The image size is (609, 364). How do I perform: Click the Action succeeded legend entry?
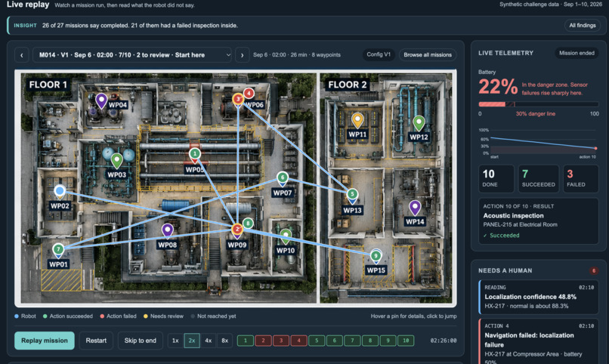click(68, 316)
